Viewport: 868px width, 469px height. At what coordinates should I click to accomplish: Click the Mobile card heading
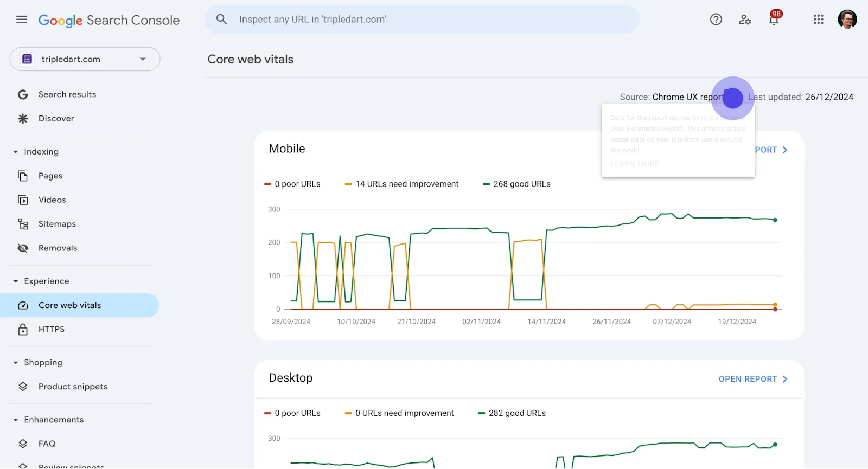click(287, 149)
